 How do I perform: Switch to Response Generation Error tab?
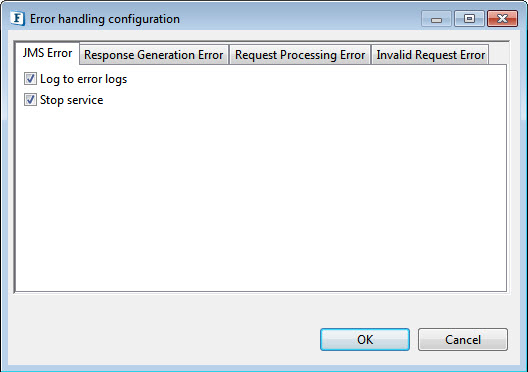154,55
